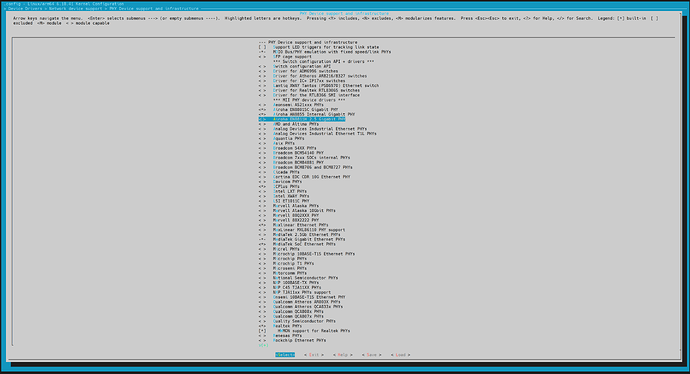Select Renesas PHYs entry
Image resolution: width=690 pixels, height=374 pixels.
tap(280, 335)
